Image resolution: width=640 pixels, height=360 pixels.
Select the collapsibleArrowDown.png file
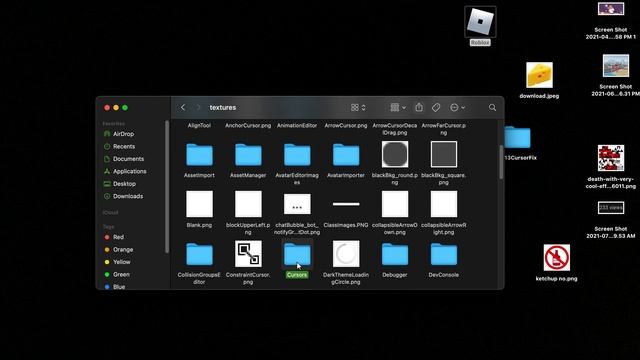(x=395, y=204)
